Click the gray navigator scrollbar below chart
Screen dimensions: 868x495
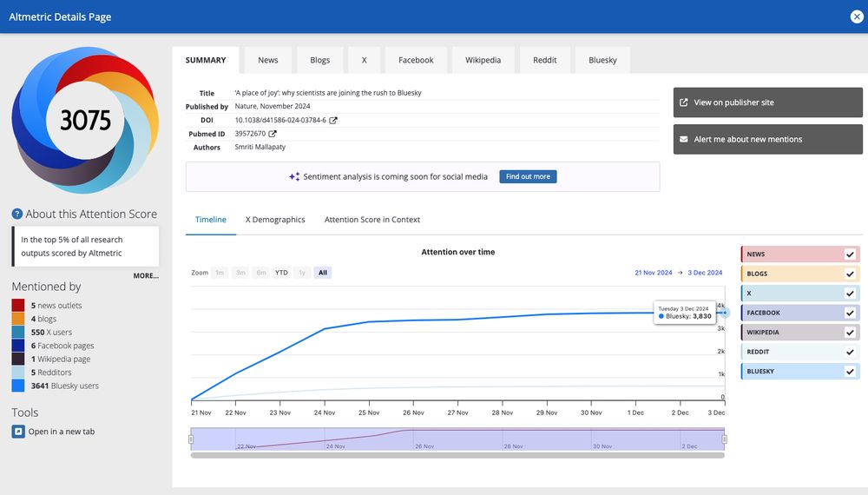[457, 456]
